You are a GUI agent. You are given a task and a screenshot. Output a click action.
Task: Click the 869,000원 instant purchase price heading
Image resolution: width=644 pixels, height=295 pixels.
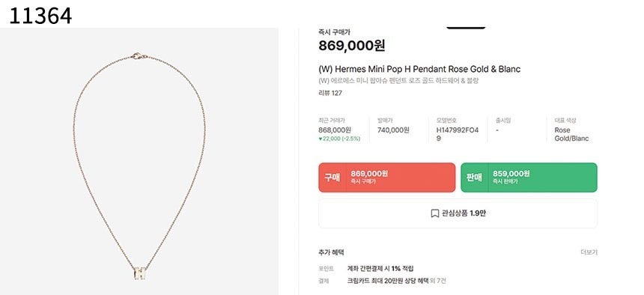pos(351,46)
